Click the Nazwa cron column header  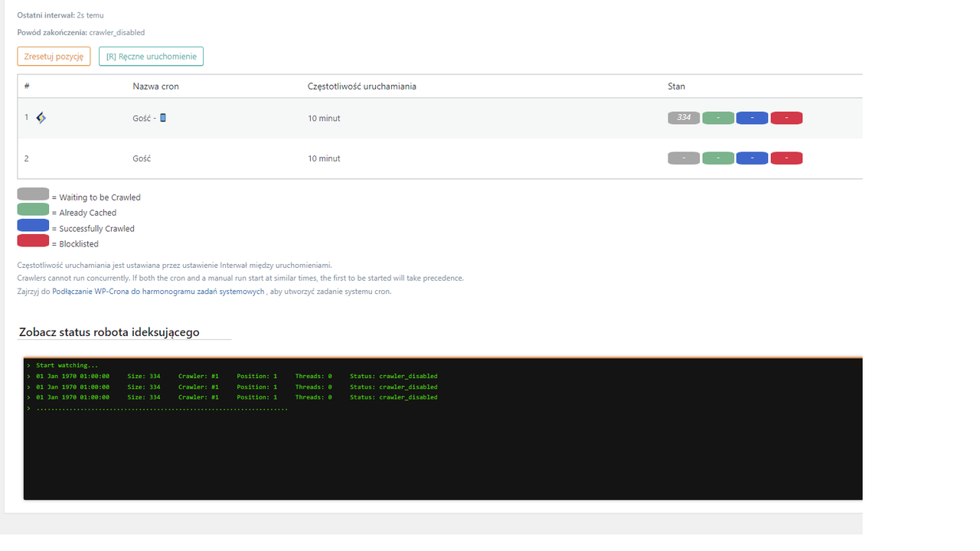[155, 86]
